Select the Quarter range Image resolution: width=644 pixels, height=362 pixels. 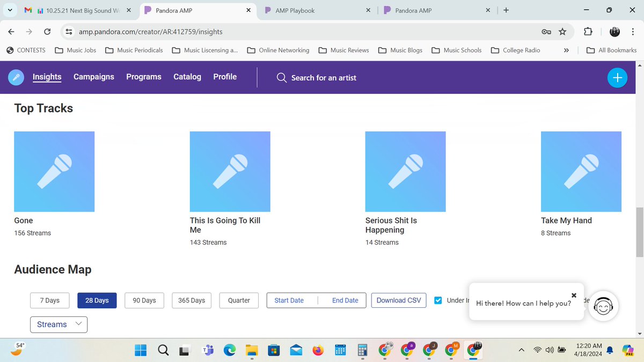click(x=239, y=300)
